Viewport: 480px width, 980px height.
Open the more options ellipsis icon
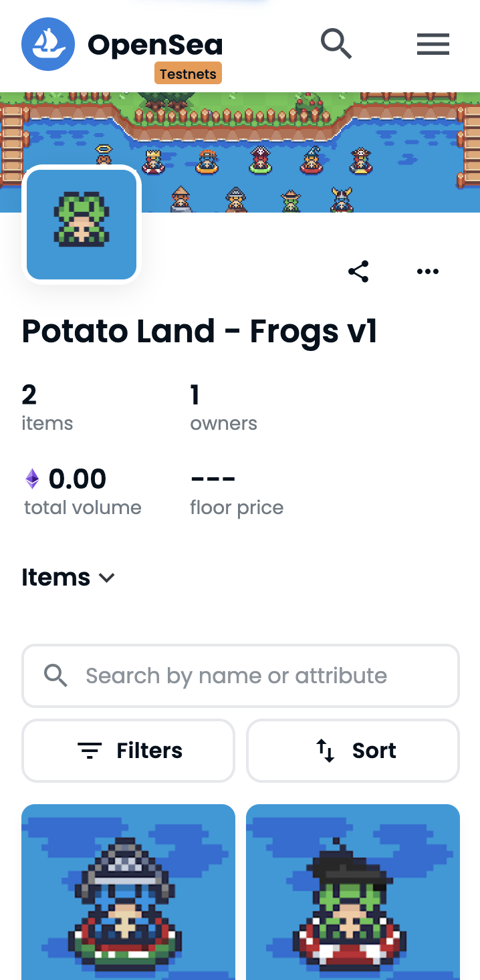[427, 271]
